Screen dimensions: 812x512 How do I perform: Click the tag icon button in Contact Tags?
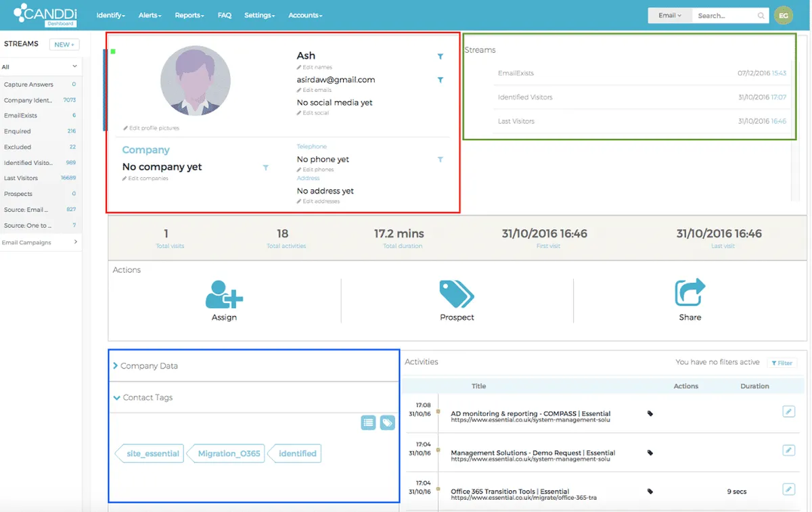387,423
